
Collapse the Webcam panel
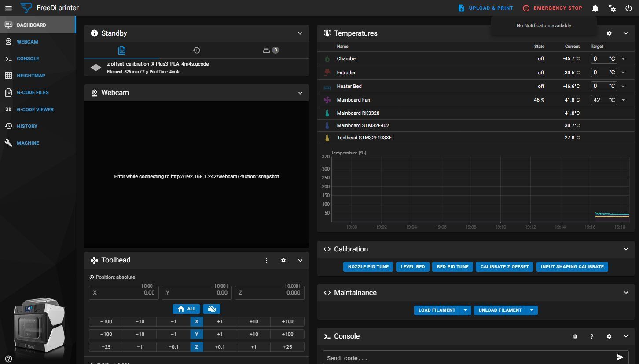pyautogui.click(x=300, y=93)
